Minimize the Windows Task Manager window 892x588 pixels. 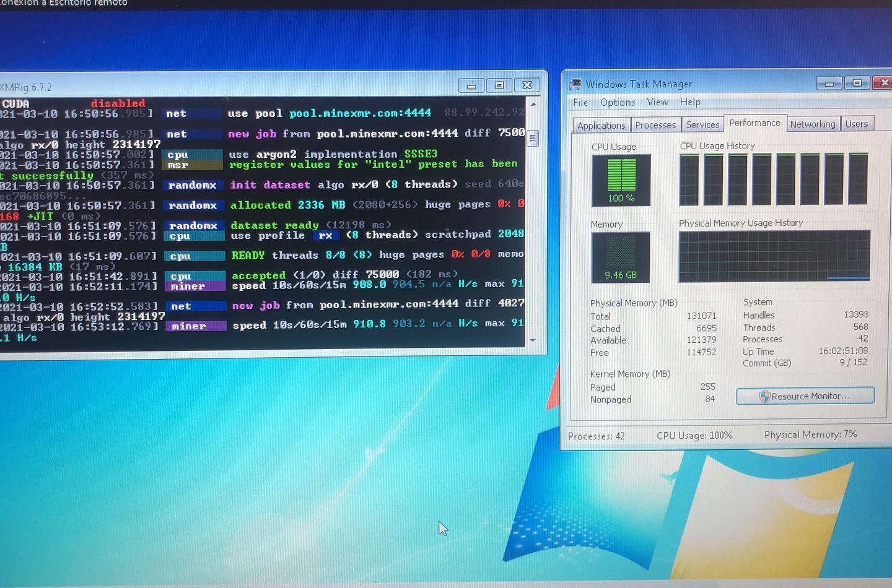point(829,83)
